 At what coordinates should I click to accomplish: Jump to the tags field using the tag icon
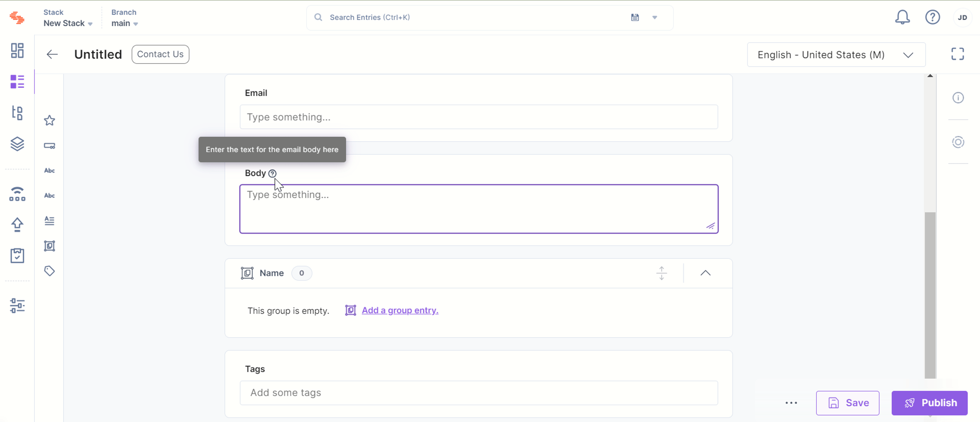click(x=50, y=271)
